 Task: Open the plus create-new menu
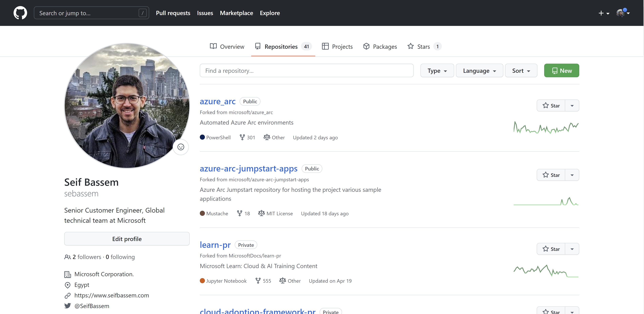pyautogui.click(x=604, y=13)
